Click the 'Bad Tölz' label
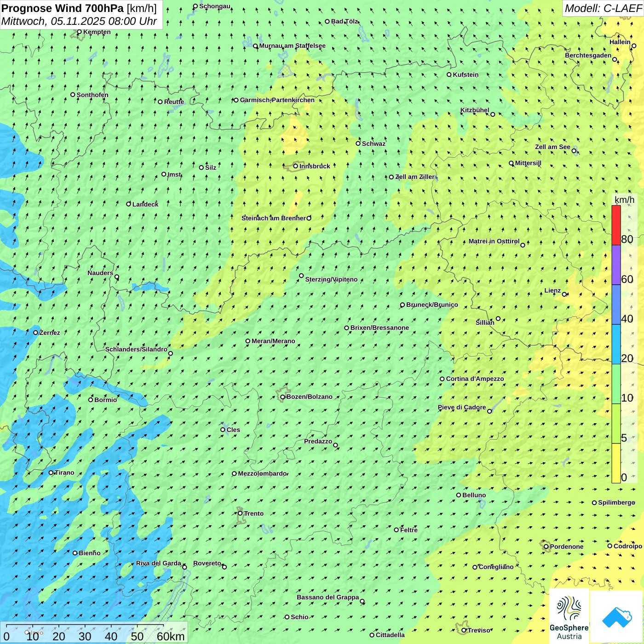The image size is (644, 644). click(345, 21)
